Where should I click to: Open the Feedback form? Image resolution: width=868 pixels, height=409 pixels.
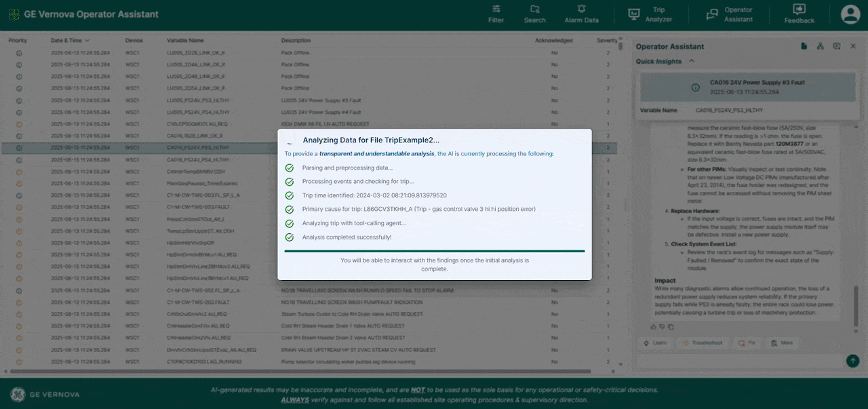coord(799,14)
